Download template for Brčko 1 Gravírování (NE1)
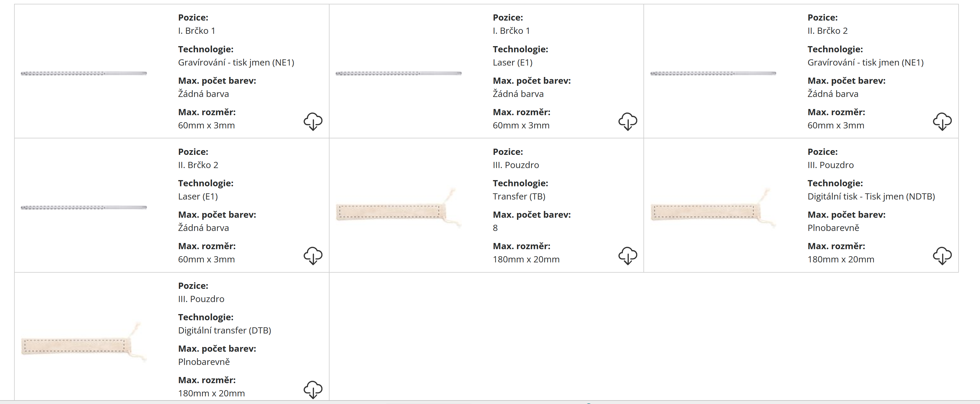The height and width of the screenshot is (404, 980). pyautogui.click(x=313, y=121)
